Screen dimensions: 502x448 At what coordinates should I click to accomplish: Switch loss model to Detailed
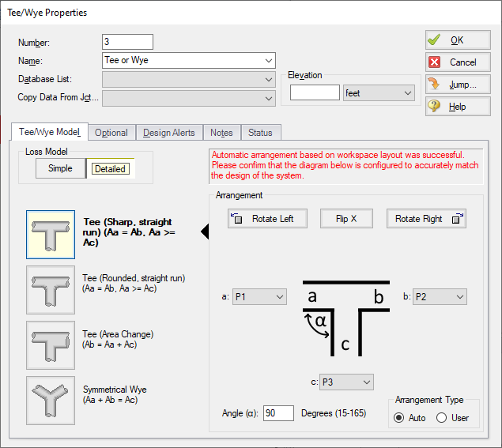pos(111,168)
